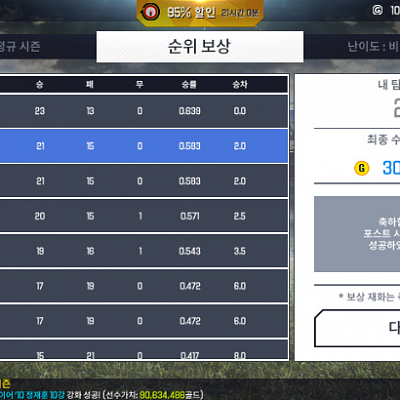
Task: Click the 패 column header
Action: click(90, 85)
